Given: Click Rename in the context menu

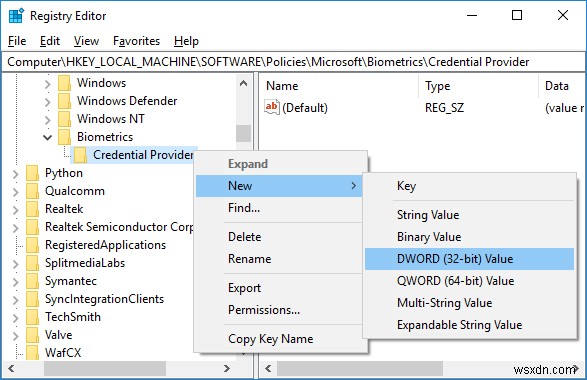Looking at the screenshot, I should 279,259.
